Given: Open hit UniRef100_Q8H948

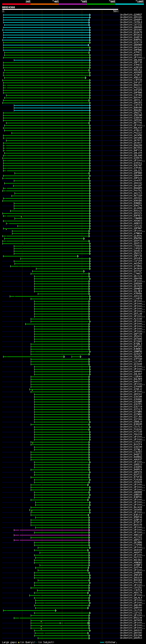Looking at the screenshot, I should click(x=131, y=27).
